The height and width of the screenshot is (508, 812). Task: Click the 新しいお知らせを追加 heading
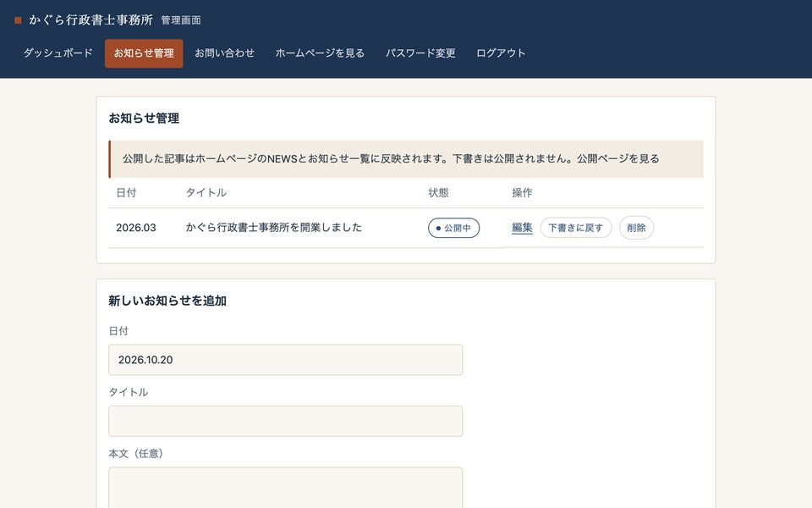(x=167, y=301)
